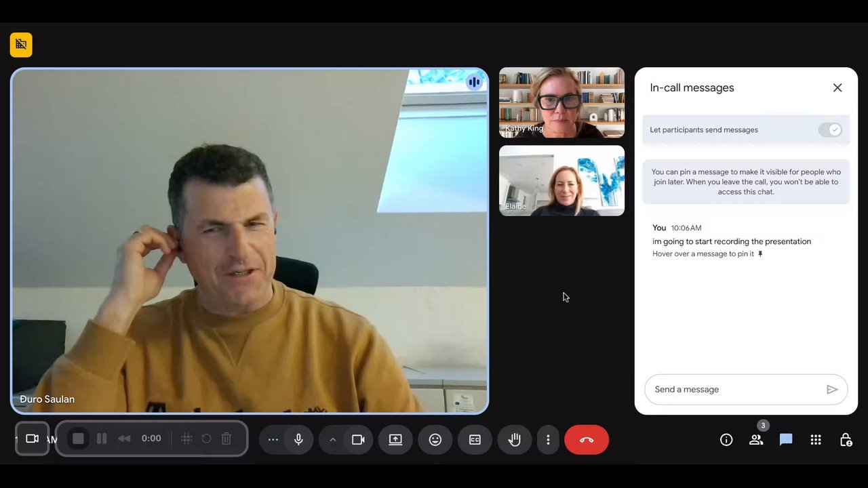
Task: Click the speaking indicator on Đuro's tile
Action: 474,82
